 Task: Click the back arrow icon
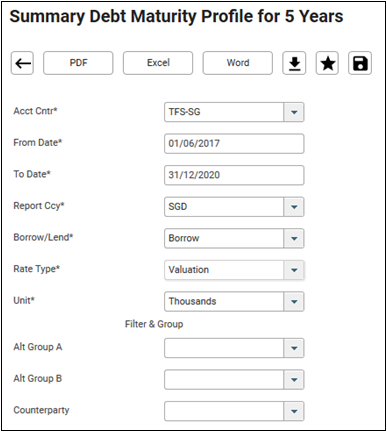(22, 63)
